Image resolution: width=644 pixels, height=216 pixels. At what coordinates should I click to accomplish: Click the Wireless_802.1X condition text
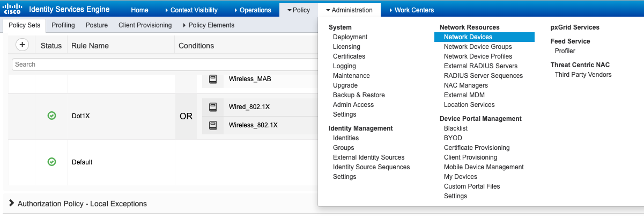(x=253, y=125)
